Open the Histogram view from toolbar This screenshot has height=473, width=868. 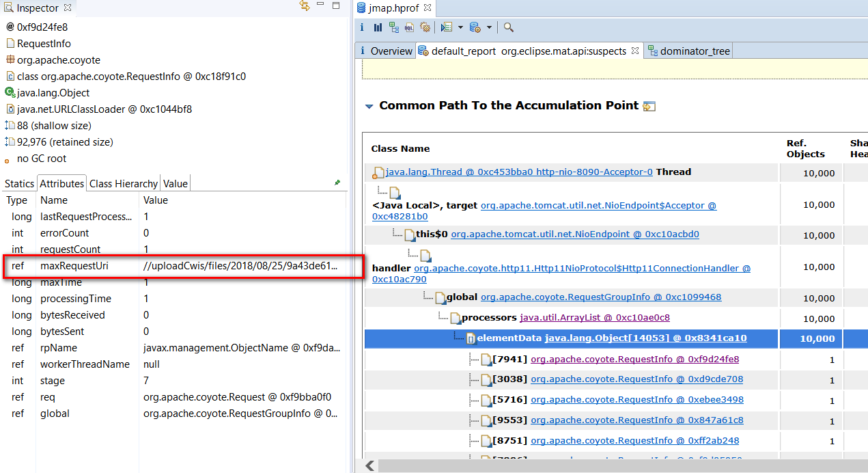click(x=378, y=27)
